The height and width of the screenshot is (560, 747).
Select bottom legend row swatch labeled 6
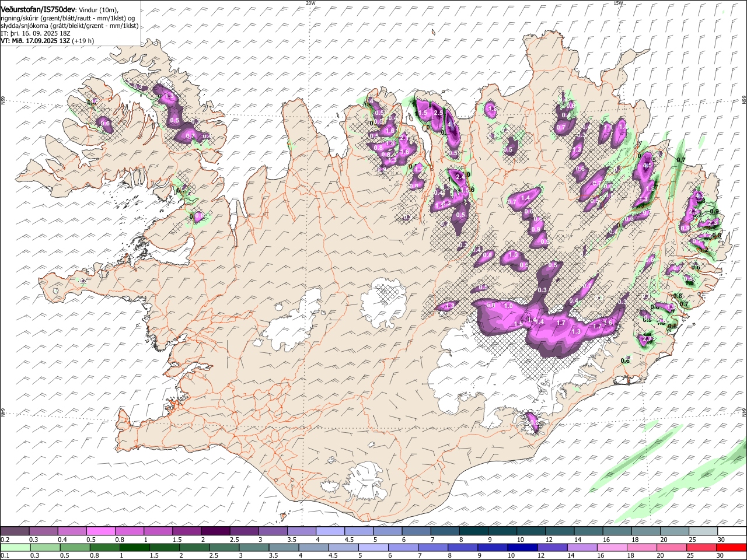click(x=403, y=547)
